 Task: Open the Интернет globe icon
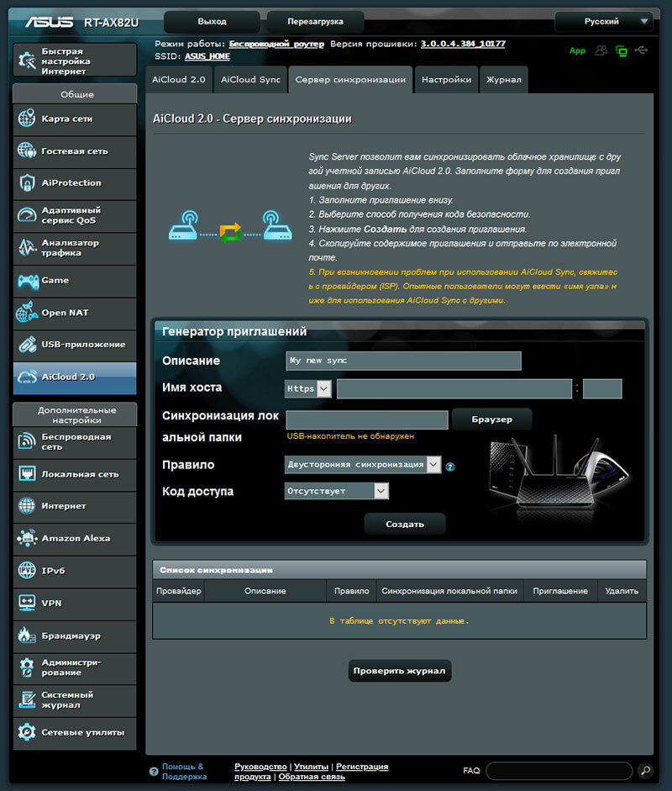[27, 505]
